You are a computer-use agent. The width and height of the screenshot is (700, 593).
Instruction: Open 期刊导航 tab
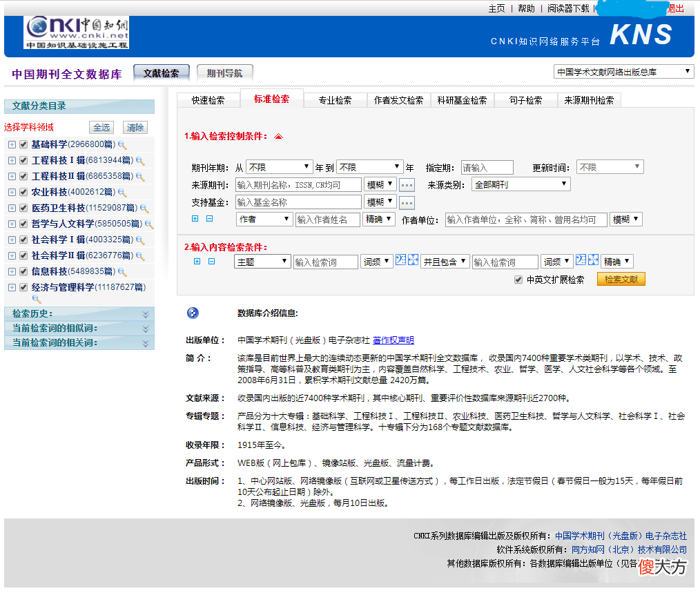coord(224,73)
